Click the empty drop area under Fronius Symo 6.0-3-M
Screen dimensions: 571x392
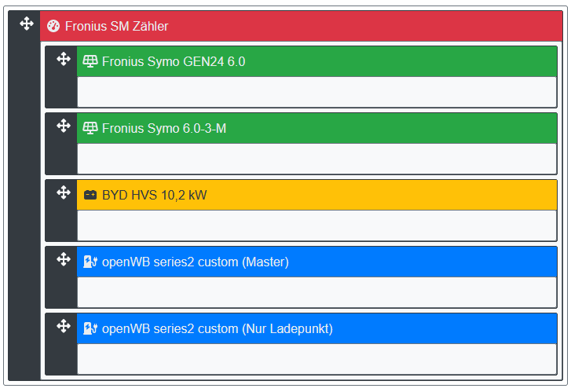coord(317,159)
